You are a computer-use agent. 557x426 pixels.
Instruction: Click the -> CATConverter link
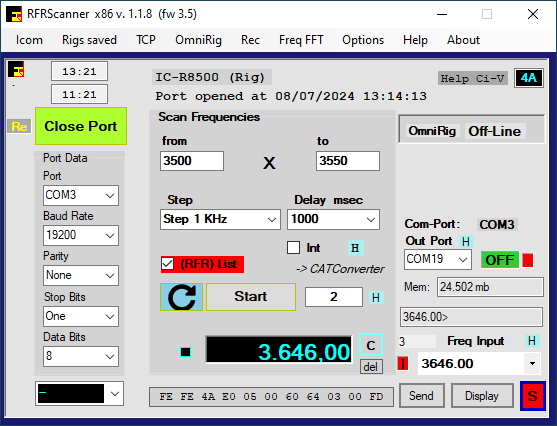340,269
